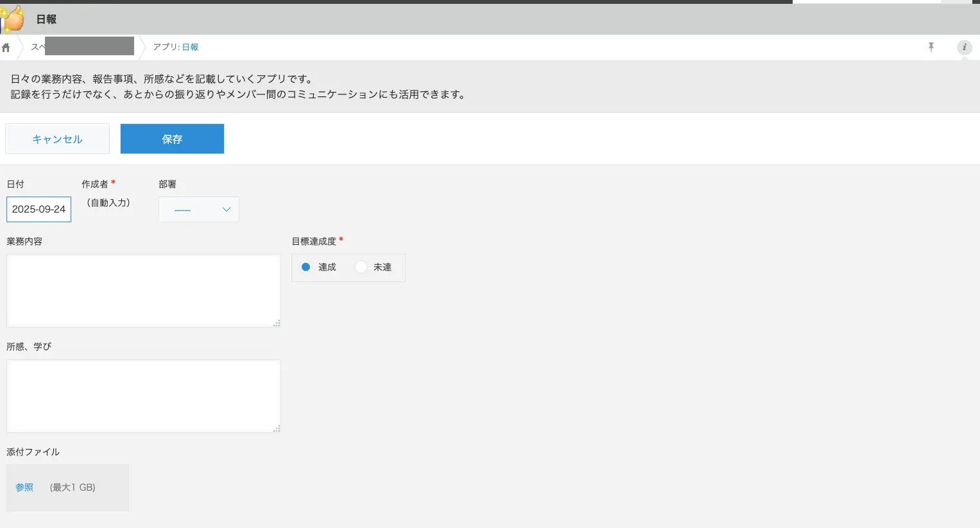Click the 日報 title in the header
The width and height of the screenshot is (980, 528).
(46, 19)
